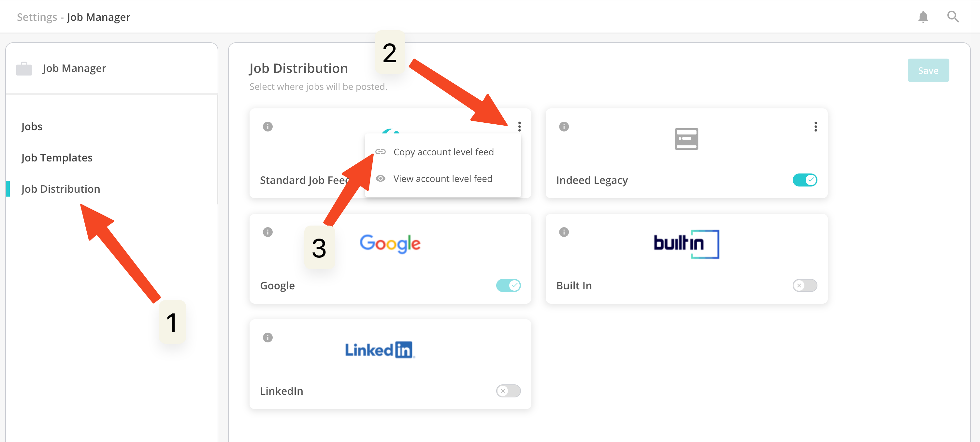The image size is (980, 442).
Task: Show info for the LinkedIn card
Action: [x=268, y=338]
